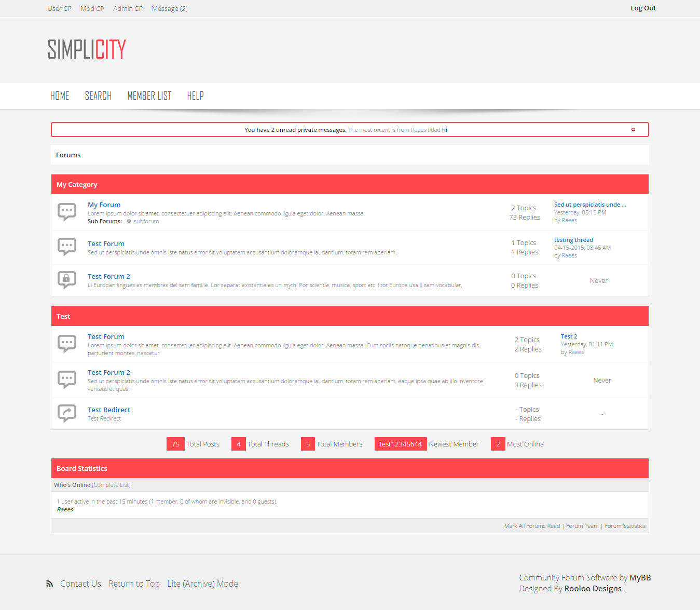
Task: Open the Member List navigation item
Action: pos(149,96)
